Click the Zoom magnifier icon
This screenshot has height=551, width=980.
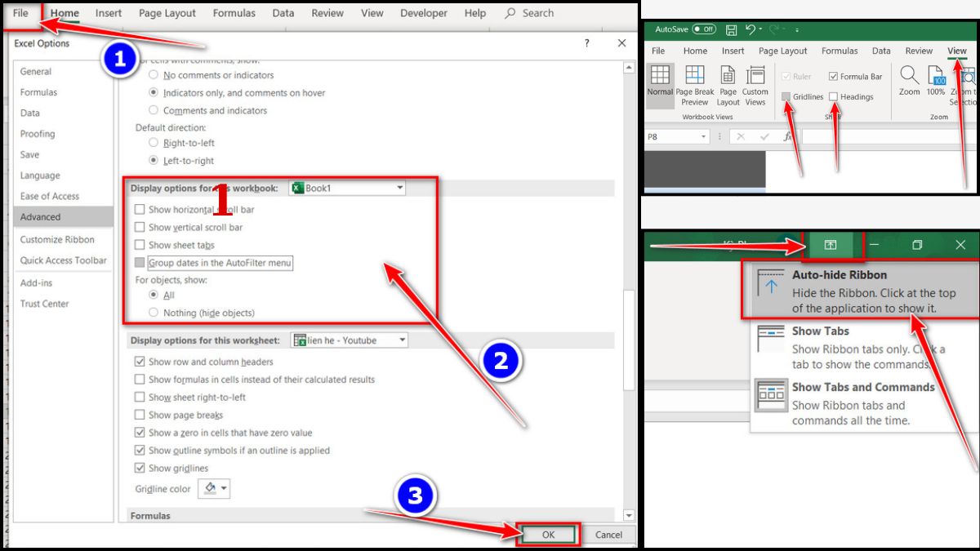click(x=909, y=77)
